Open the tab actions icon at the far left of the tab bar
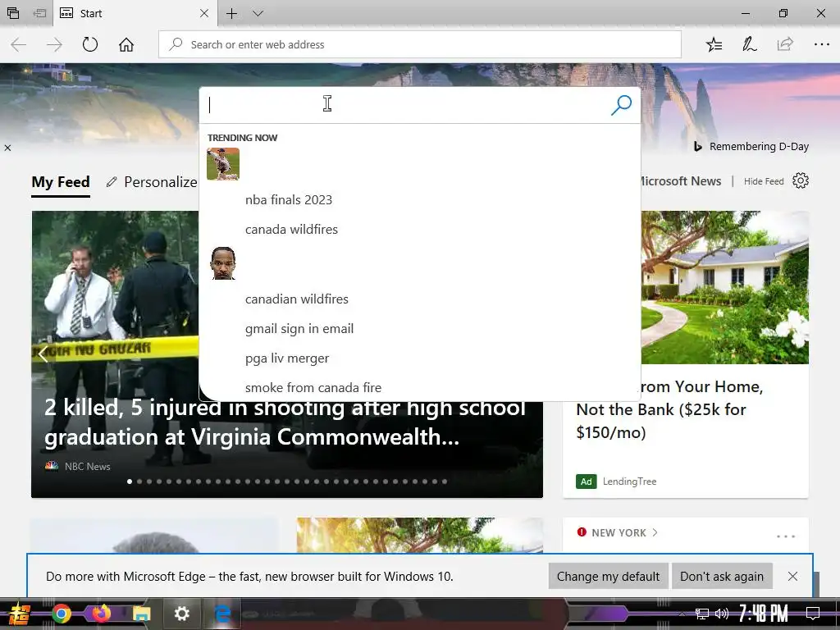The image size is (840, 630). coord(13,13)
